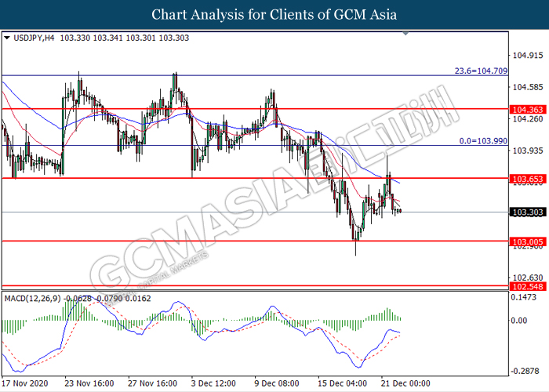Click the 17 Nov 2020 date label
The width and height of the screenshot is (549, 392).
pyautogui.click(x=25, y=383)
